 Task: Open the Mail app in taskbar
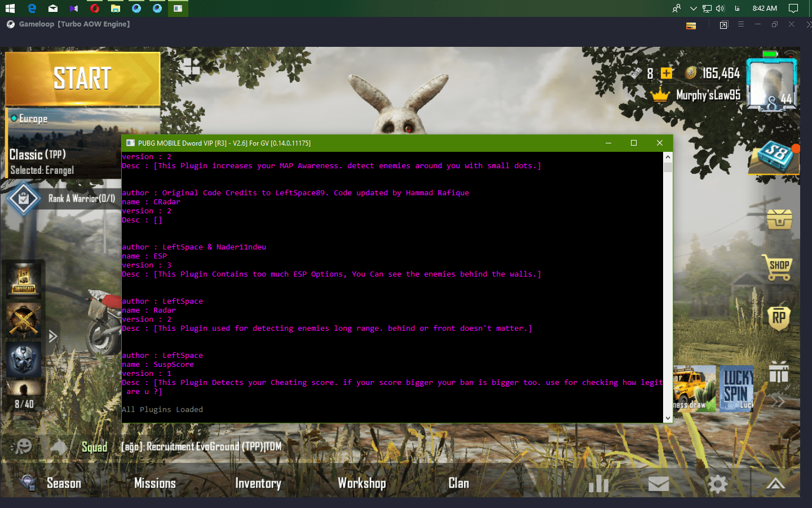click(x=52, y=8)
